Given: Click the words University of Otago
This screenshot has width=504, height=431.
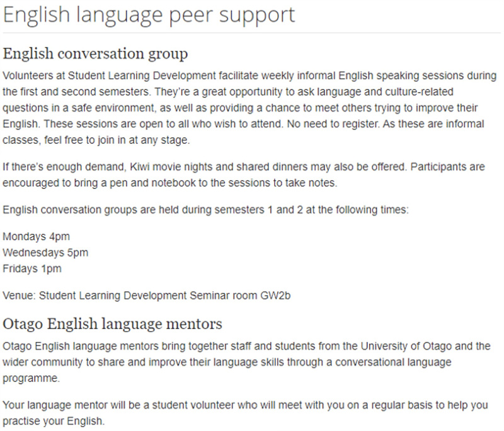Looking at the screenshot, I should pos(406,346).
